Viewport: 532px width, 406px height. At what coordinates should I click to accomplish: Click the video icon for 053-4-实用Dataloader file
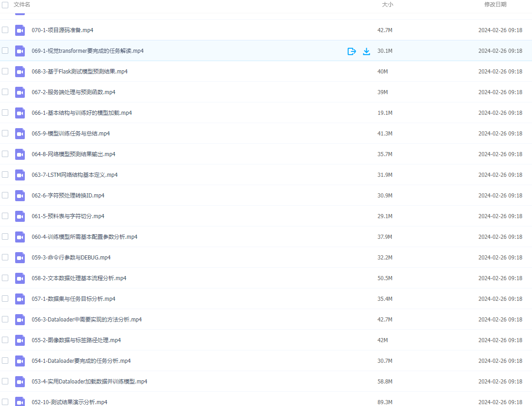coord(20,382)
